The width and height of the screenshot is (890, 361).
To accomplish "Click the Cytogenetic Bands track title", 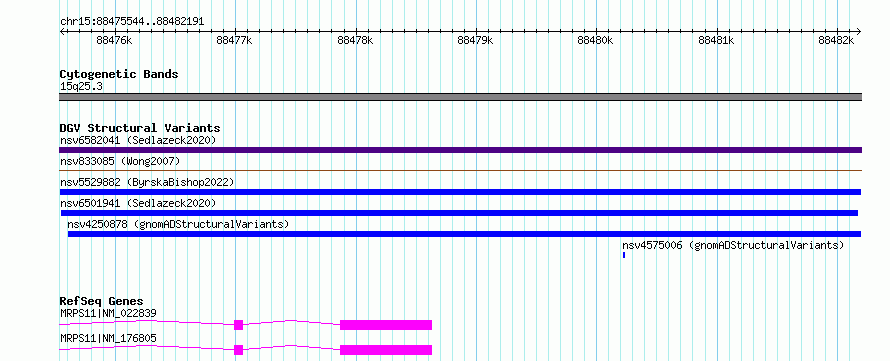I will (x=119, y=74).
